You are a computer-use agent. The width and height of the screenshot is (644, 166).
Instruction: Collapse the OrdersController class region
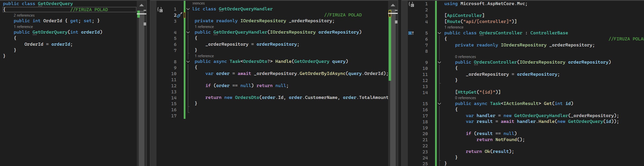(439, 33)
